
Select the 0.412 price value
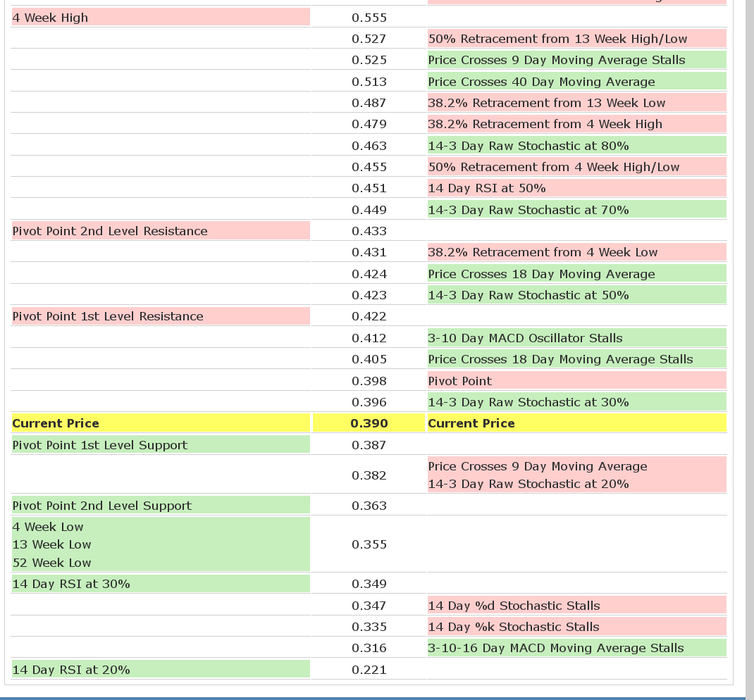pos(369,338)
